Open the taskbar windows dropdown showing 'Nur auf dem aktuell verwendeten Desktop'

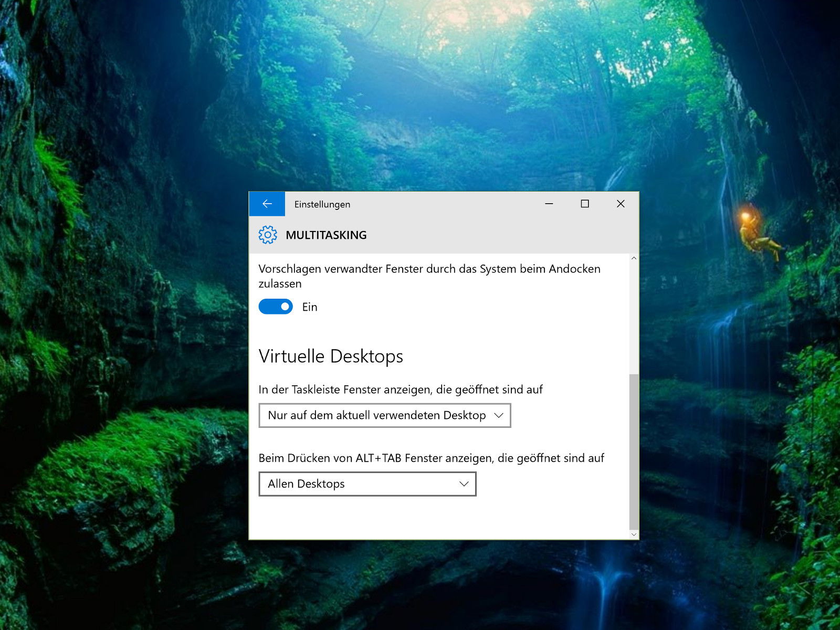pyautogui.click(x=385, y=415)
